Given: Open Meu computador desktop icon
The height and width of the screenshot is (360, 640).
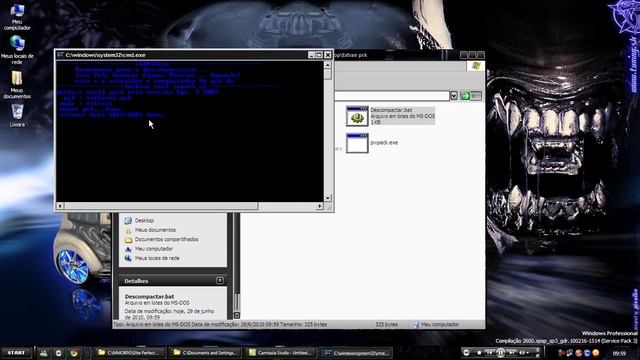Looking at the screenshot, I should (x=17, y=16).
